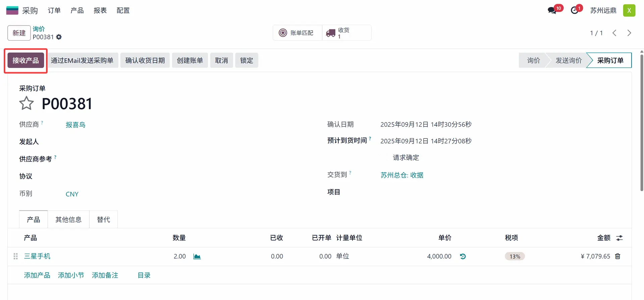Viewport: 644px width, 300px height.
Task: Open column settings adjust icon
Action: tap(619, 238)
